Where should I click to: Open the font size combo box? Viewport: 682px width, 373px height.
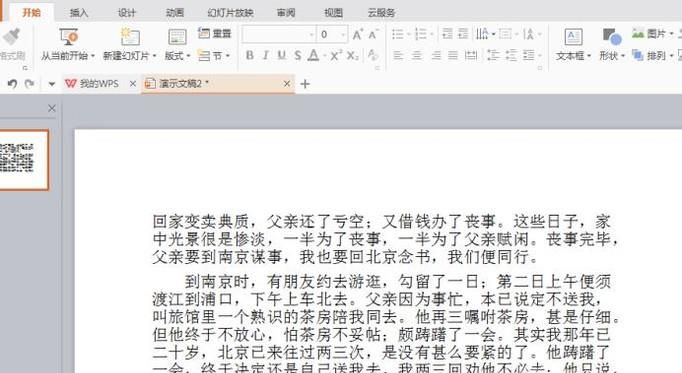tap(332, 34)
